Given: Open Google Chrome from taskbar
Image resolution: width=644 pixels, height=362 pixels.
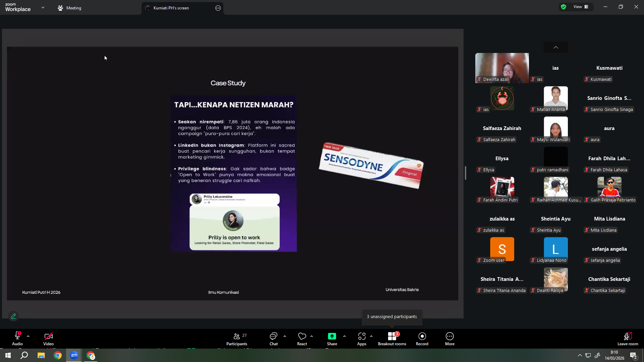Looking at the screenshot, I should 58,355.
